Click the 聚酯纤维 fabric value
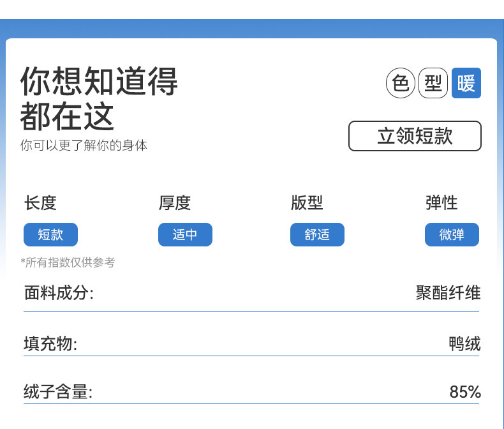Screen dimensions: 504x429 click(448, 293)
